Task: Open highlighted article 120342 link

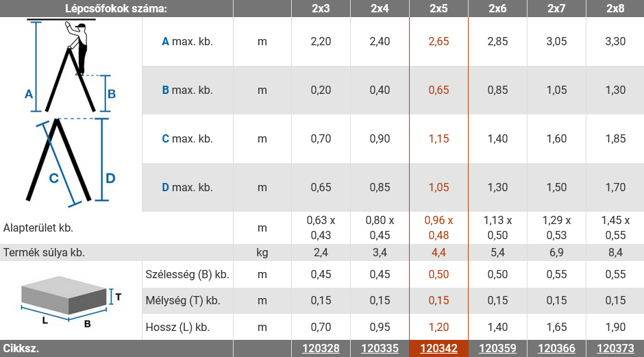Action: [x=438, y=348]
